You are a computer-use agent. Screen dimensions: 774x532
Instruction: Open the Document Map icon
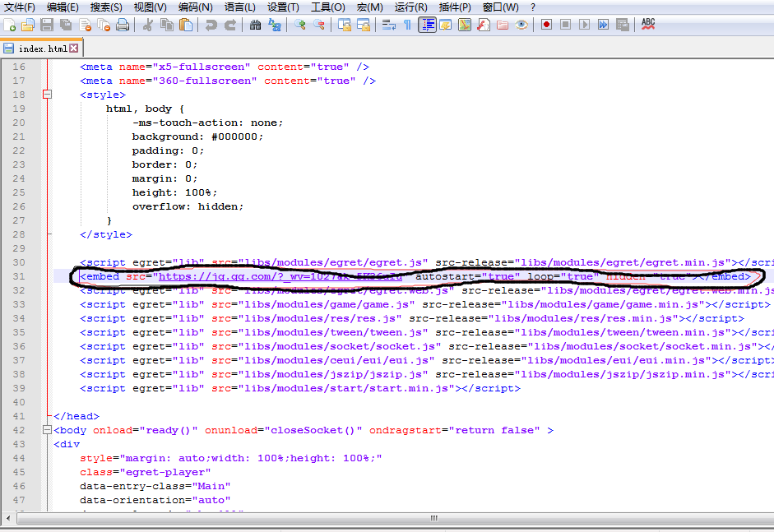point(465,25)
